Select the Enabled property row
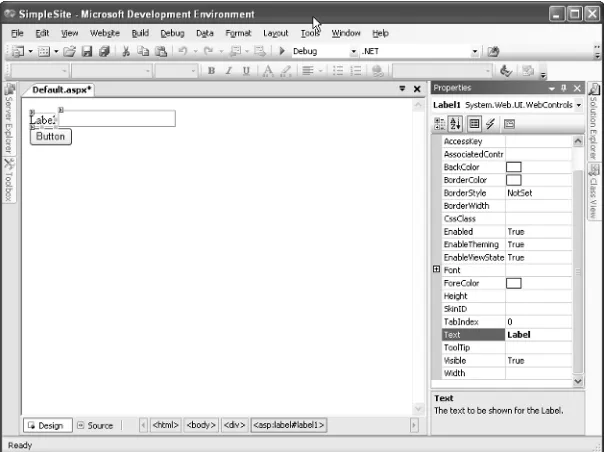The width and height of the screenshot is (604, 452). click(x=507, y=232)
